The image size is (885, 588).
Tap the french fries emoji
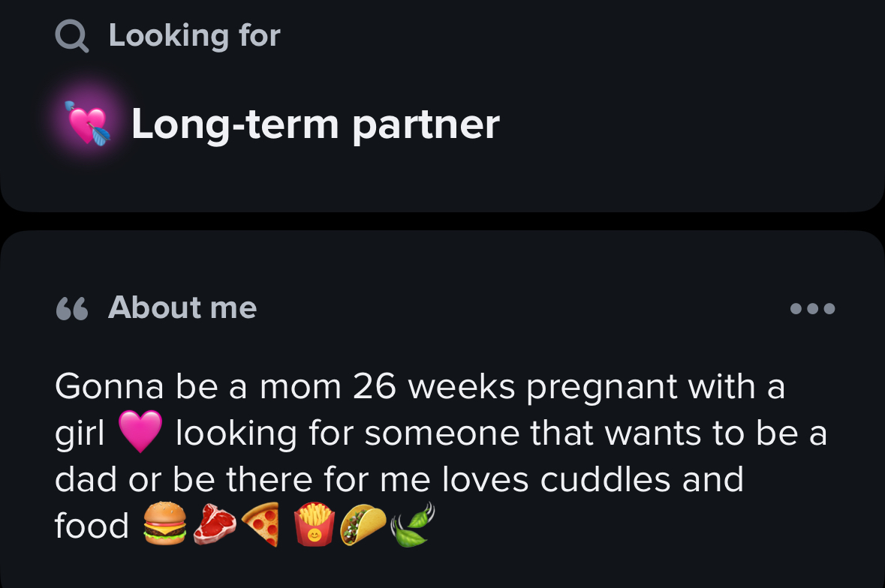(315, 523)
